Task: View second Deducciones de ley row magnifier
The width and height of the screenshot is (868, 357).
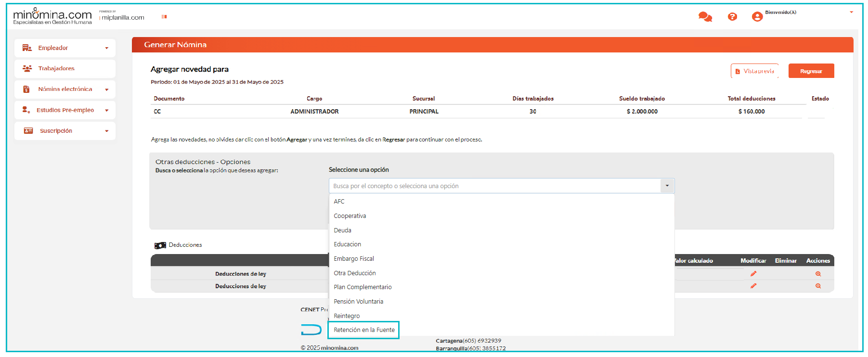Action: click(818, 286)
